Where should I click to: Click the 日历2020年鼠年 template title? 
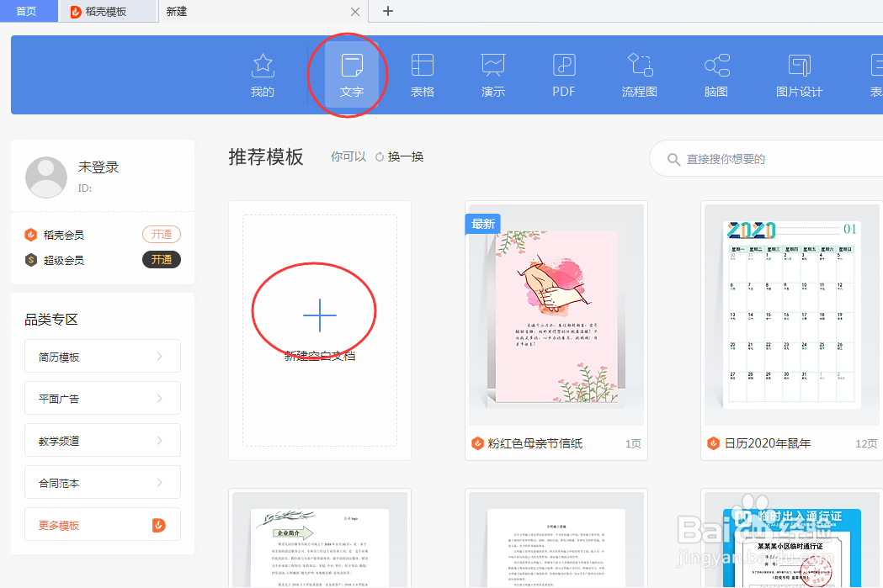[768, 443]
